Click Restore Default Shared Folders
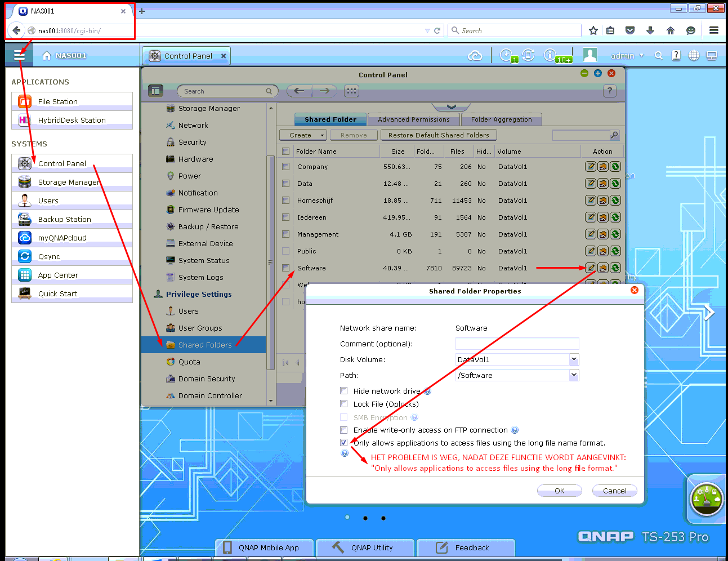728x561 pixels. 439,135
